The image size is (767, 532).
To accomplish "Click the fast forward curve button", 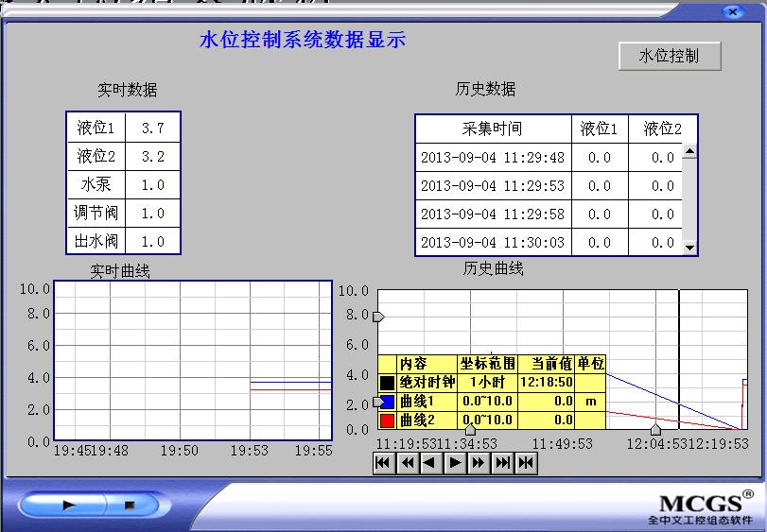I will click(479, 463).
